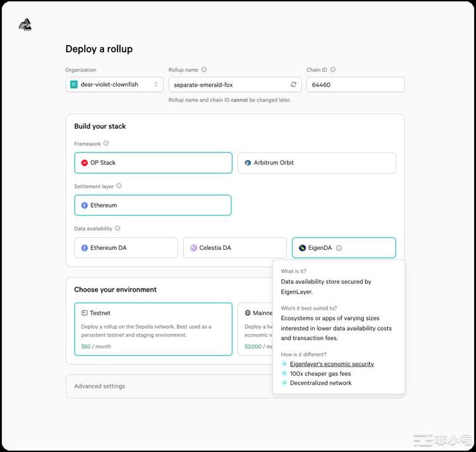Click the 'What is it?' tooltip label
Image resolution: width=476 pixels, height=452 pixels.
[x=294, y=271]
